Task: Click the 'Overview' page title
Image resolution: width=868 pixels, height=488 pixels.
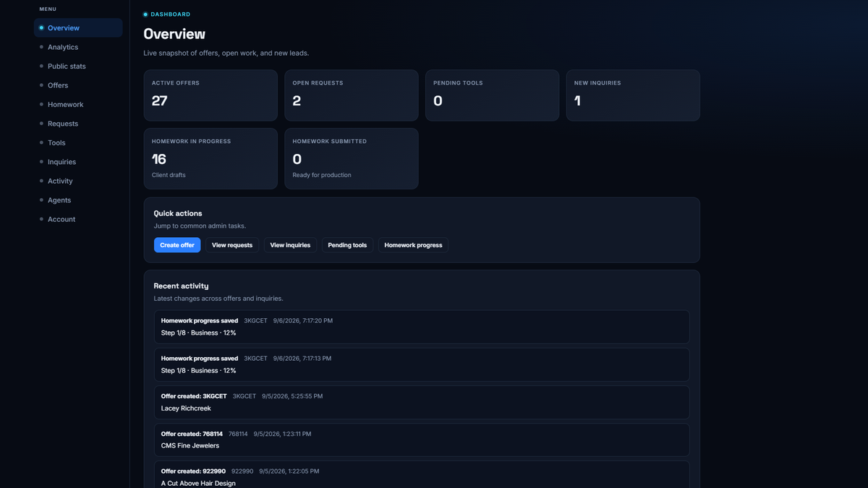Action: (174, 34)
